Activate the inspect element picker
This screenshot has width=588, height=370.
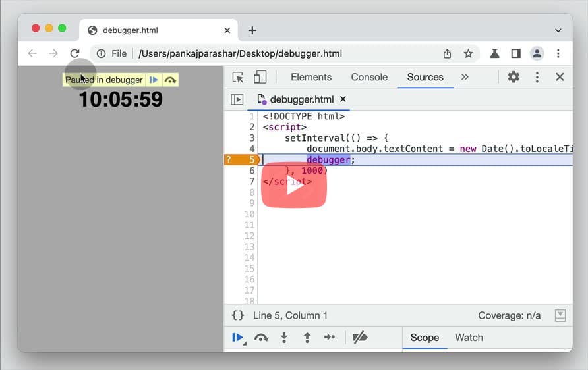click(238, 77)
